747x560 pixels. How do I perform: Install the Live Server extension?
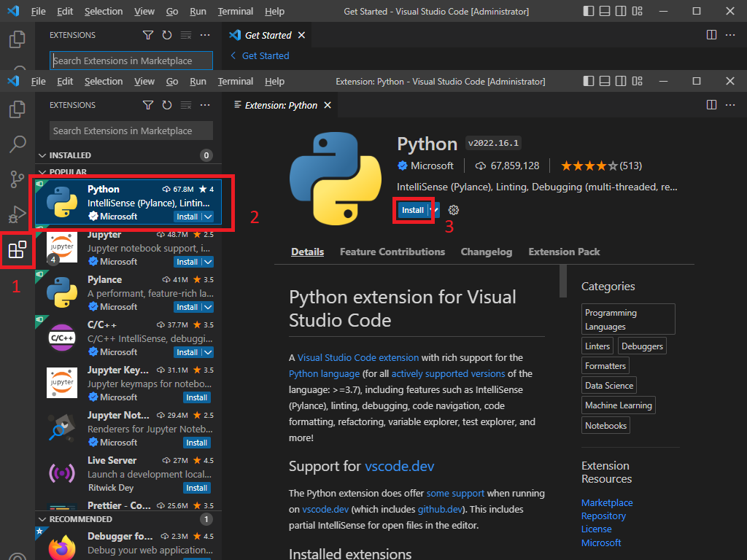197,488
